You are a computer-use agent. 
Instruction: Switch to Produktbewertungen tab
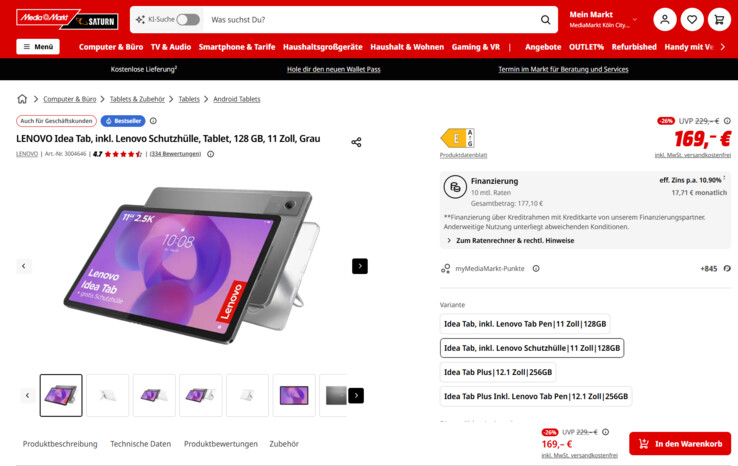click(x=221, y=444)
